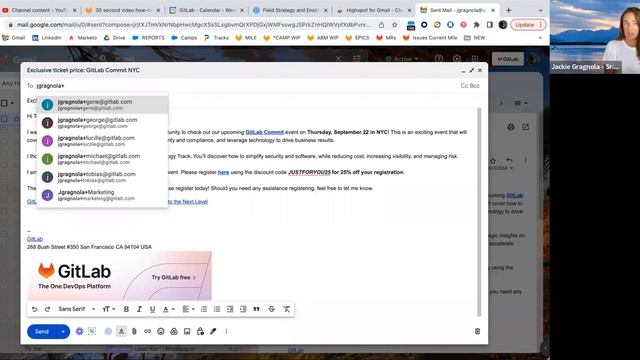Toggle formatting options bar with the A icon
The image size is (640, 360).
pos(121,331)
